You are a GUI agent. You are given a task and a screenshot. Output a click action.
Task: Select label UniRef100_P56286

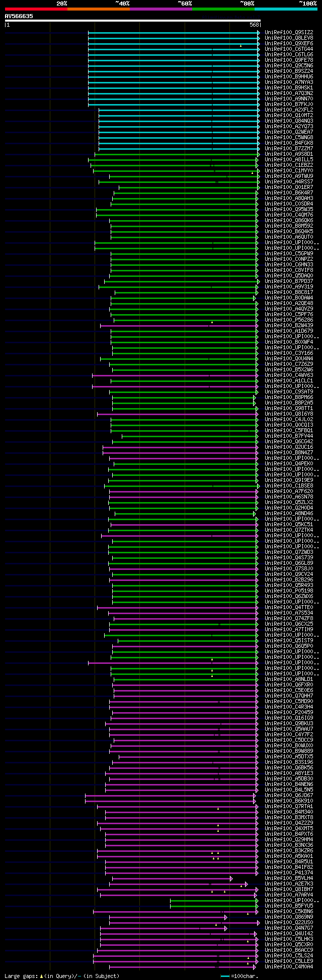point(289,320)
